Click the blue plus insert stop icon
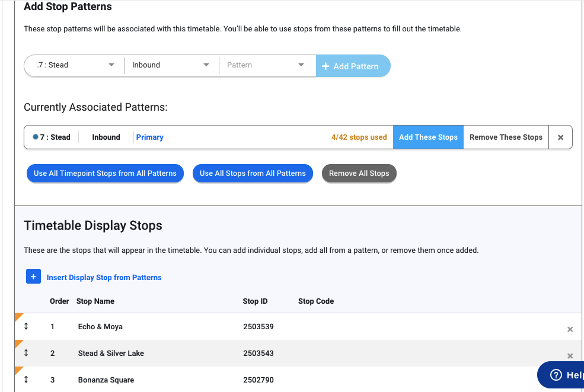 34,277
